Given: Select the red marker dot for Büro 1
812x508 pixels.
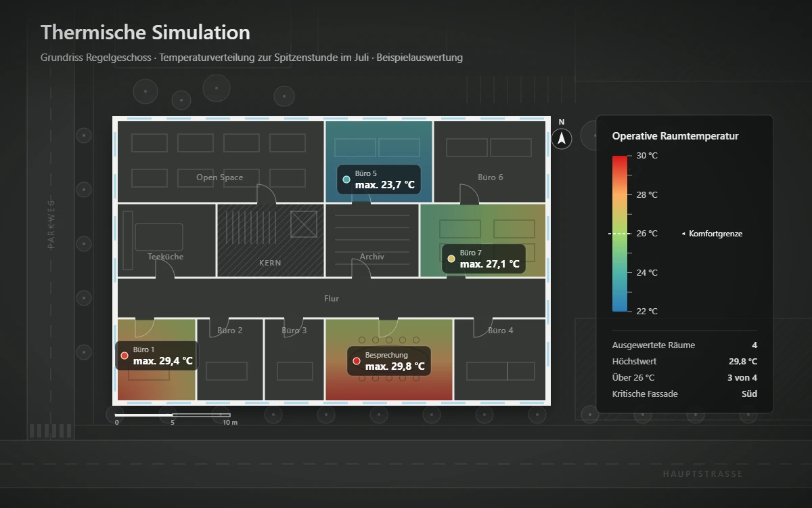Looking at the screenshot, I should point(125,356).
